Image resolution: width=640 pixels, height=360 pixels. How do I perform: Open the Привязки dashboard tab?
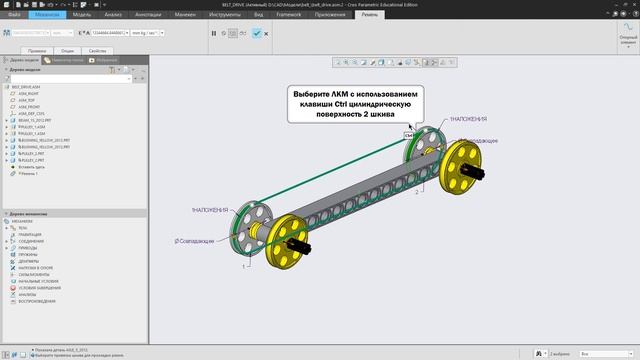37,51
